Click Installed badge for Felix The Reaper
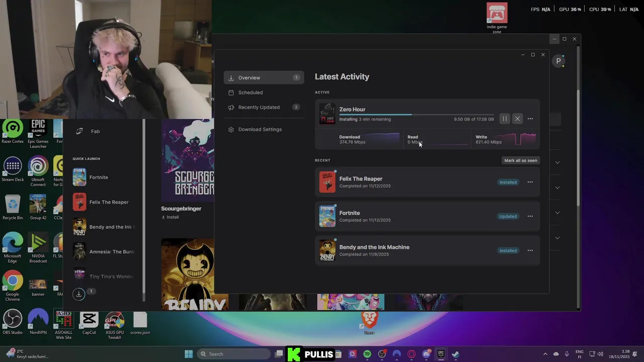Screen dimensions: 644x362 (508, 182)
